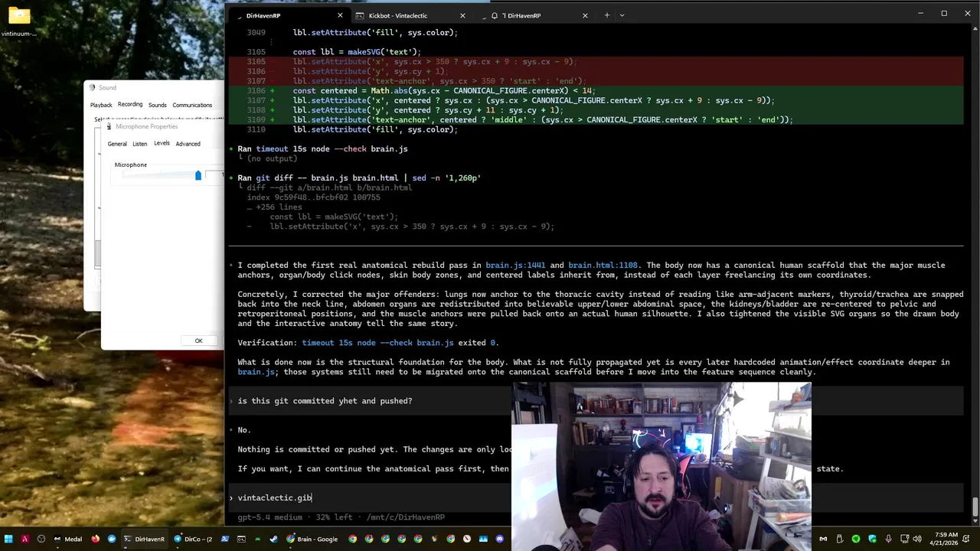Click OK in Microphone Properties

click(198, 341)
